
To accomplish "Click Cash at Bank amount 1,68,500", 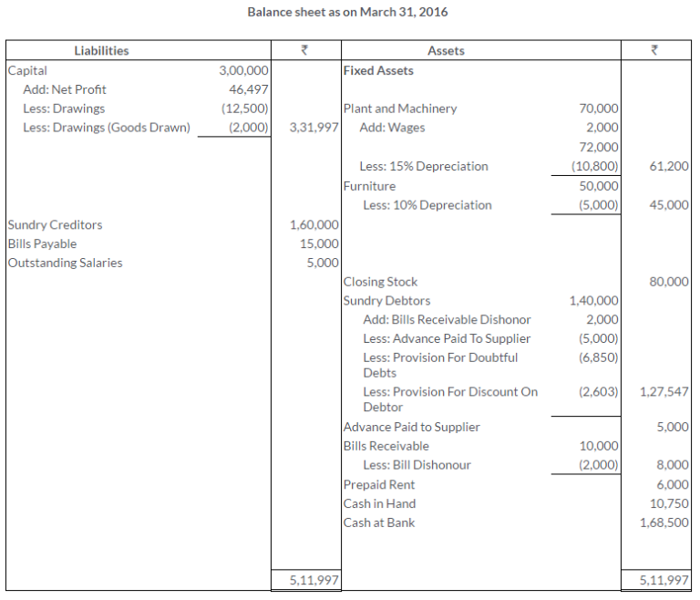I will click(x=664, y=522).
